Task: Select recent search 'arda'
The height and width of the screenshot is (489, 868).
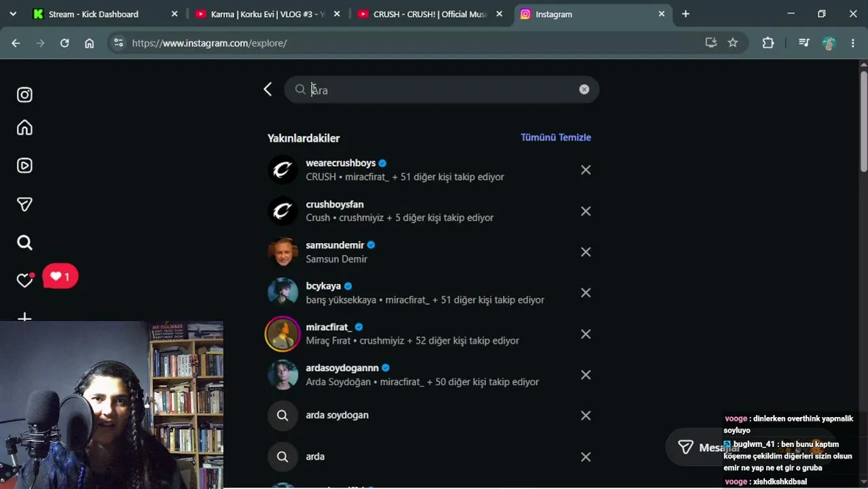Action: pos(429,456)
